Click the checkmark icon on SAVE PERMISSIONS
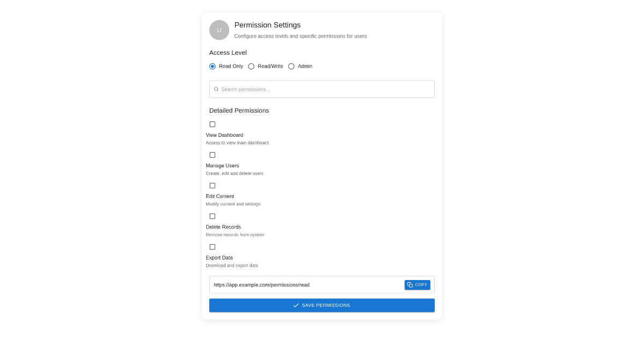Image resolution: width=644 pixels, height=338 pixels. click(296, 305)
